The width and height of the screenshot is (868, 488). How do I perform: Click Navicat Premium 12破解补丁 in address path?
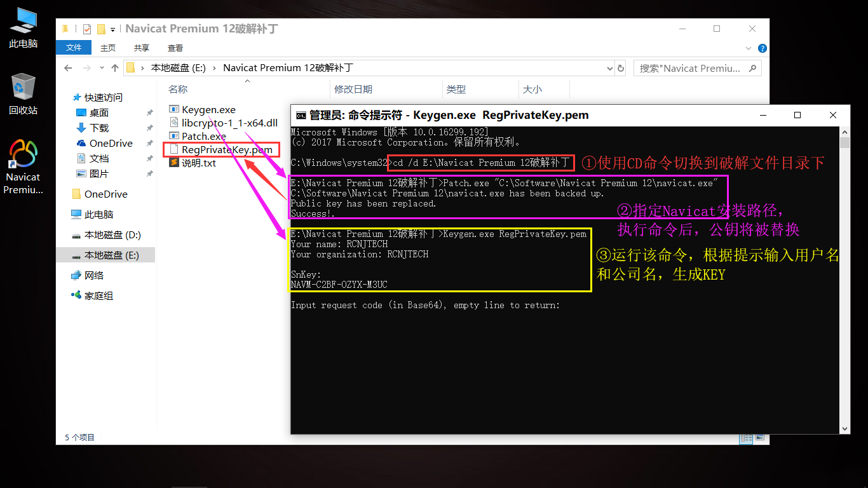[x=288, y=68]
